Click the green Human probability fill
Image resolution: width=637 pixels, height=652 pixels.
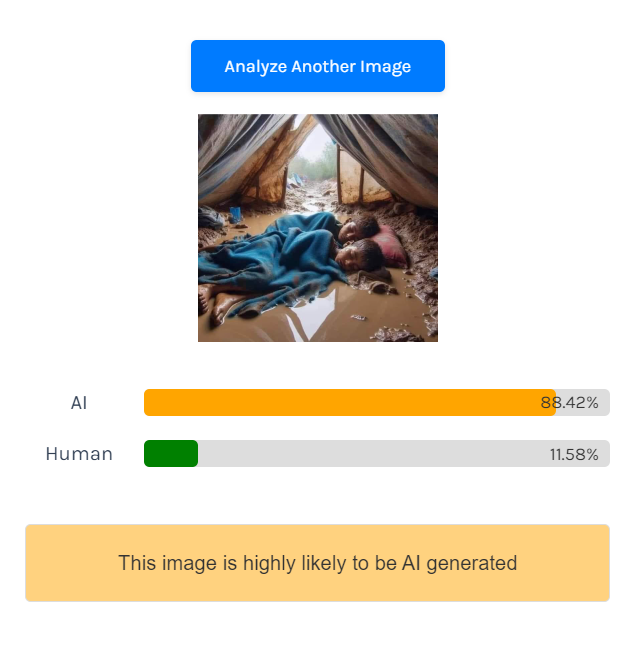coord(171,454)
